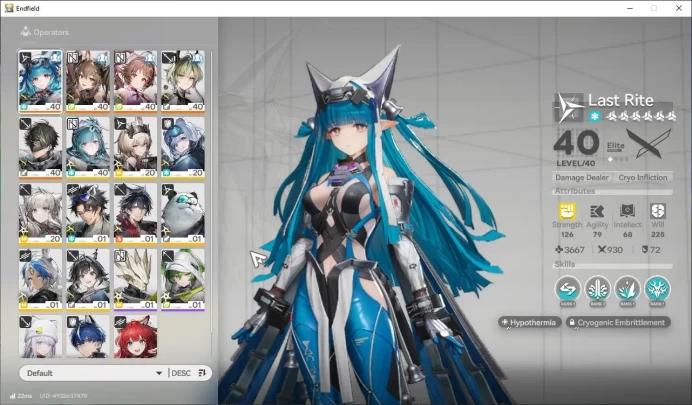Click the Last Rite name heading
The height and width of the screenshot is (405, 692).
coord(621,101)
